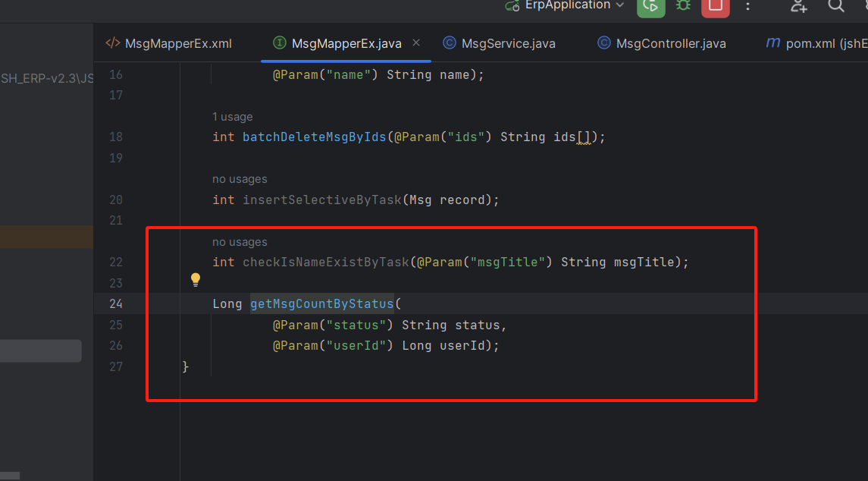Click the ids[] parameter with warning underline
Viewport: 868px width, 481px height.
(572, 137)
